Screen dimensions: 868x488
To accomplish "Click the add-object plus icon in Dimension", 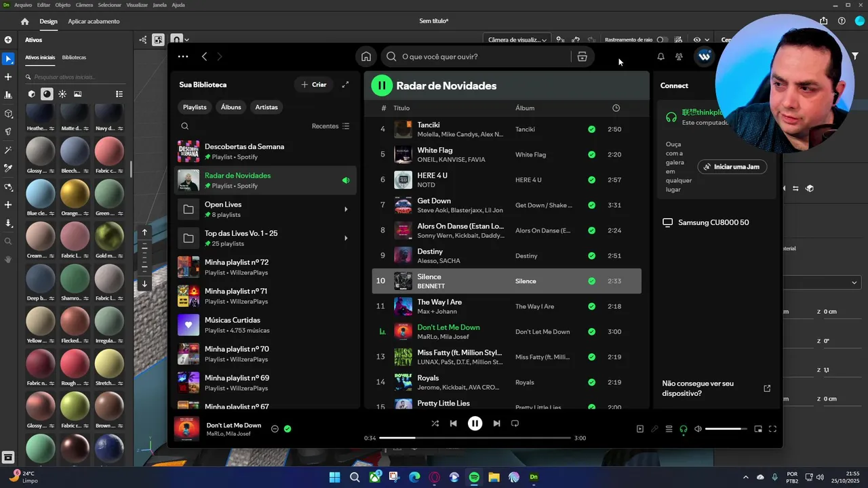I will pos(8,40).
